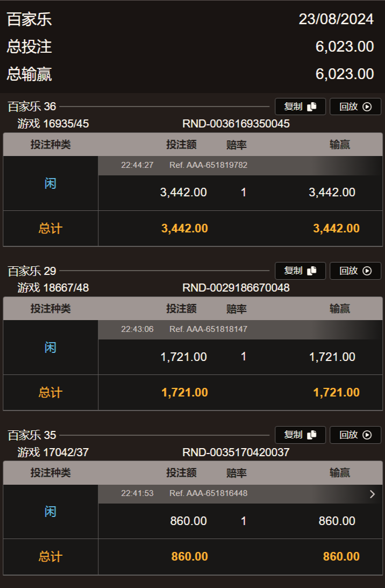Click the 游戏 17042/37 label
The image size is (385, 588).
click(x=53, y=452)
